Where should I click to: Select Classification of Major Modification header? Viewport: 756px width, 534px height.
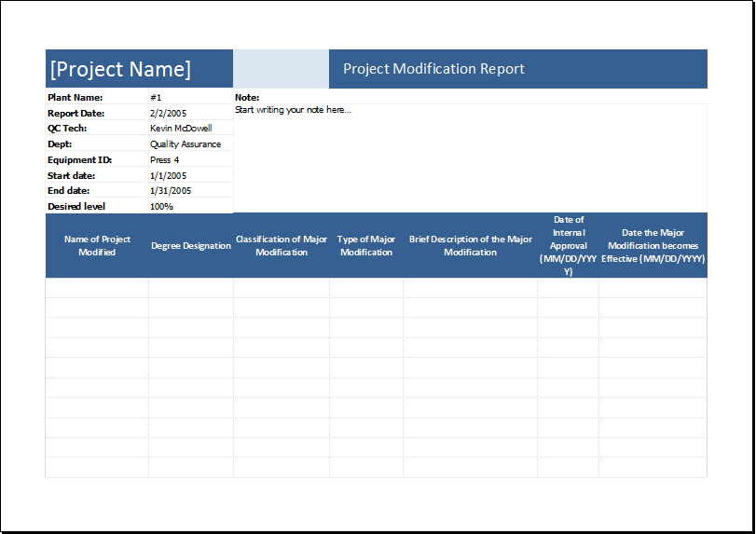tap(282, 245)
